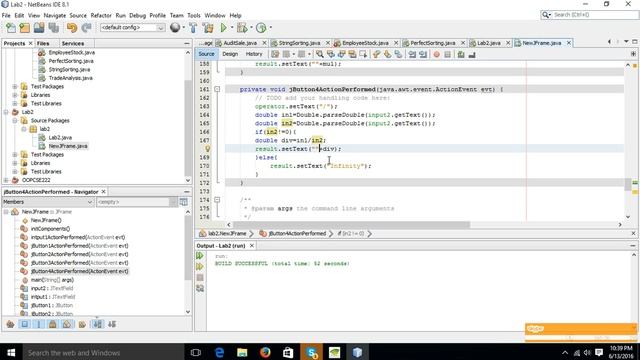640x360 pixels.
Task: Click the lightbulb hint icon in gutter
Action: [x=207, y=149]
